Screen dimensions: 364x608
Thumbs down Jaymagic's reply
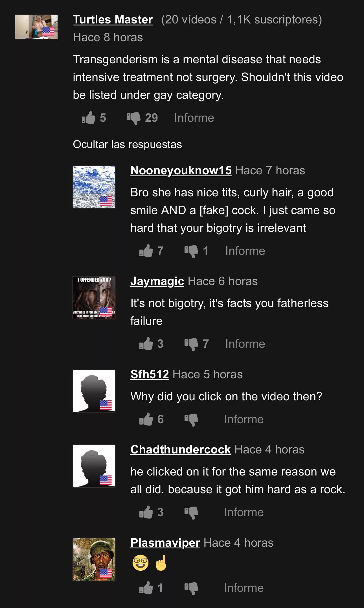pyautogui.click(x=191, y=344)
